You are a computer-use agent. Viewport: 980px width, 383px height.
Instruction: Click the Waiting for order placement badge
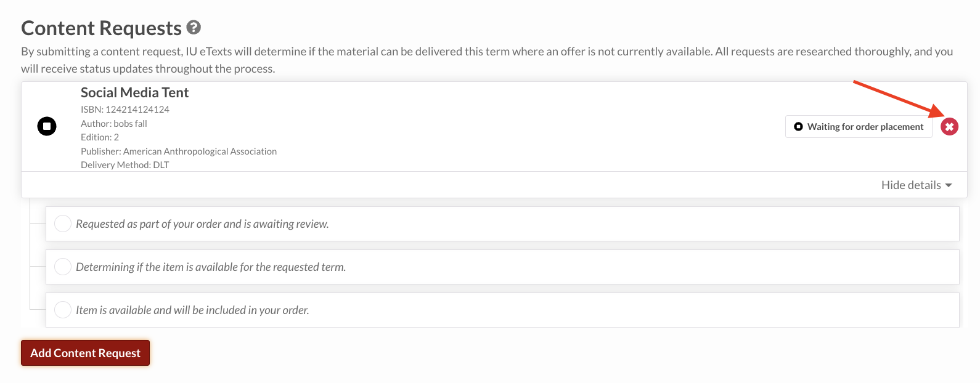(859, 127)
